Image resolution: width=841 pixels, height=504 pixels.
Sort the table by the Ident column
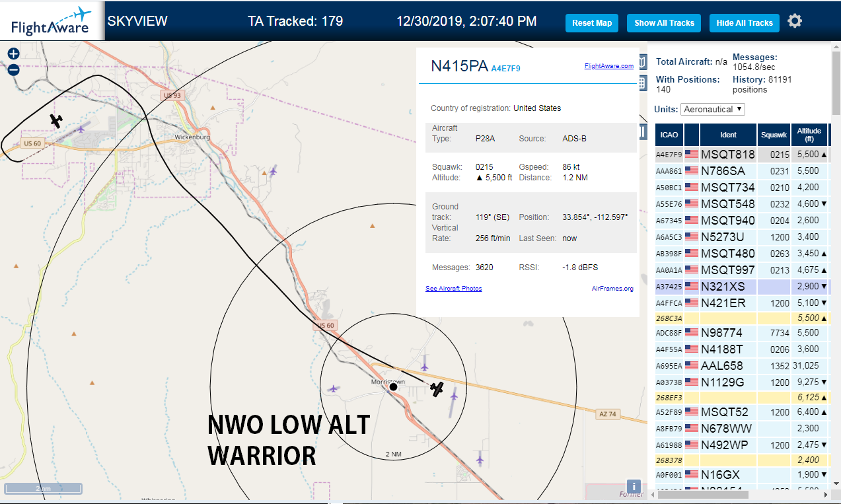point(728,135)
